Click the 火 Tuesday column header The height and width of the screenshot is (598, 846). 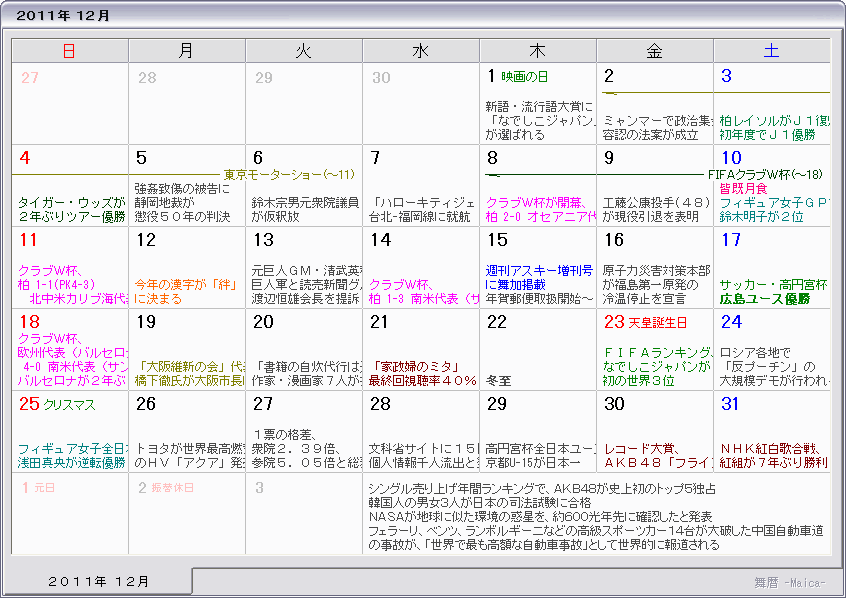(304, 51)
